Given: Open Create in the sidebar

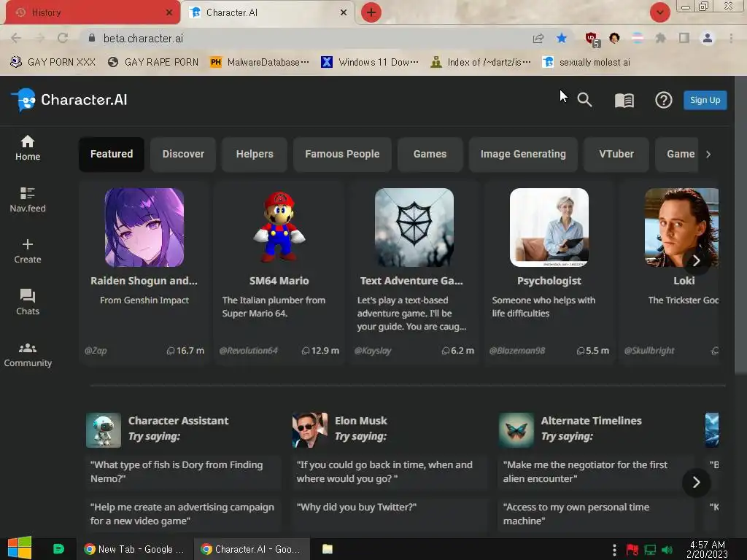Looking at the screenshot, I should click(x=28, y=252).
